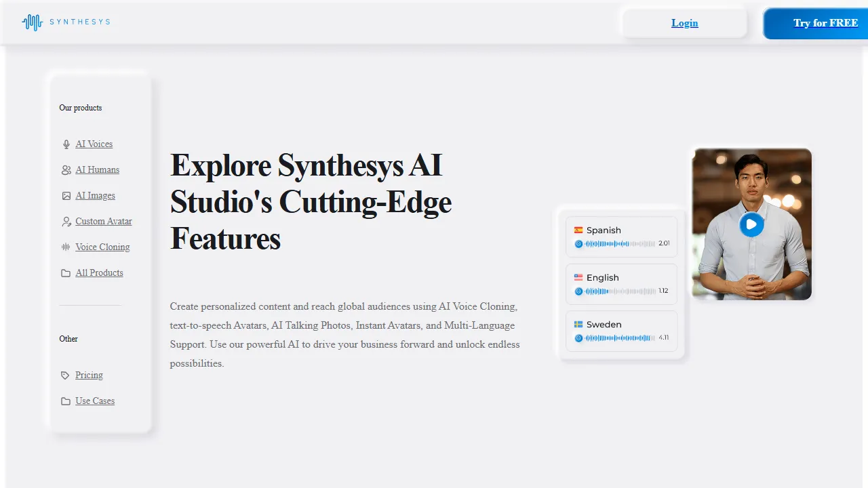868x488 pixels.
Task: Click the microphone icon beside AI Voices
Action: click(66, 144)
